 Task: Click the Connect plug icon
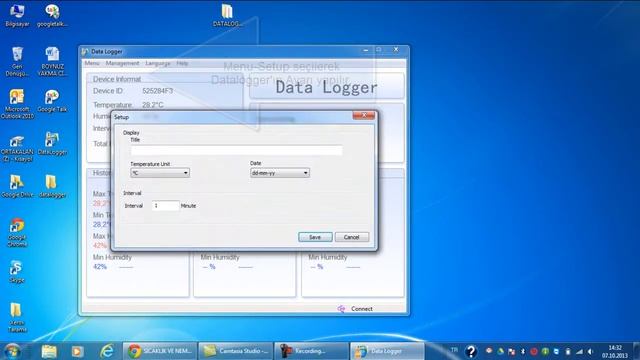(x=341, y=309)
